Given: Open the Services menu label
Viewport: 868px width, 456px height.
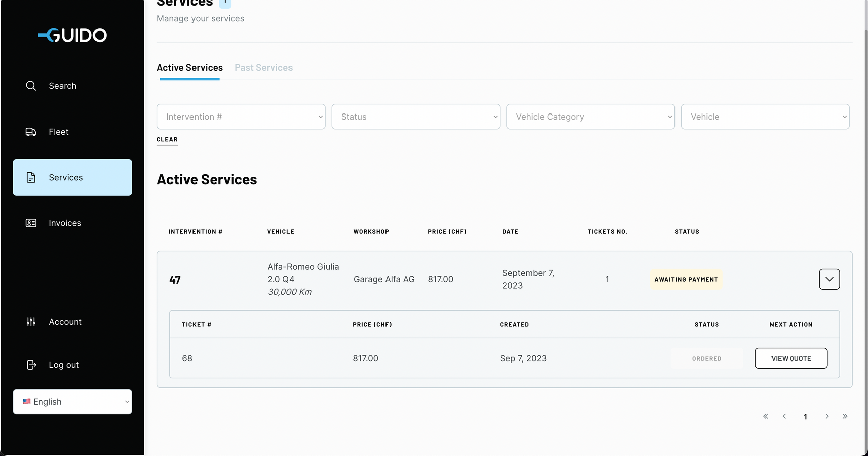Looking at the screenshot, I should [66, 177].
